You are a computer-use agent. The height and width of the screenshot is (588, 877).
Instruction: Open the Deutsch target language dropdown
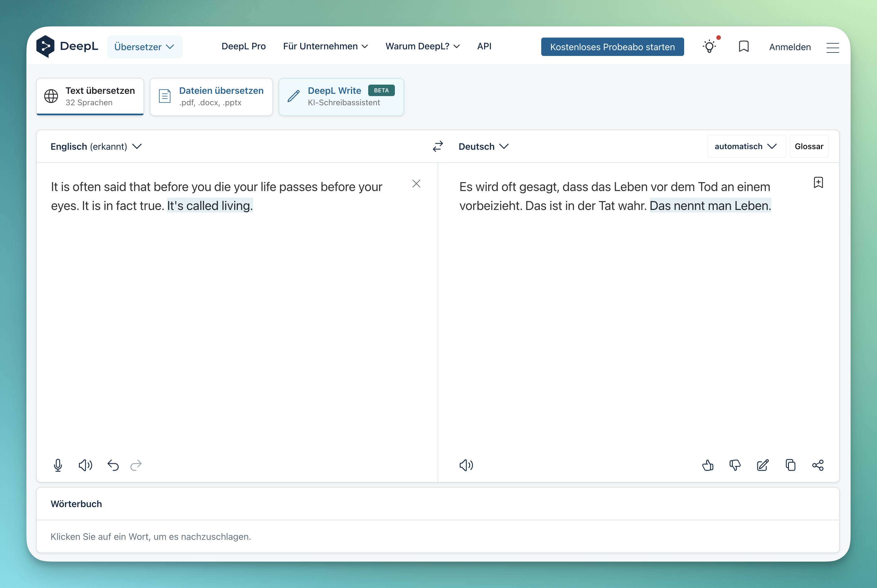pos(483,146)
